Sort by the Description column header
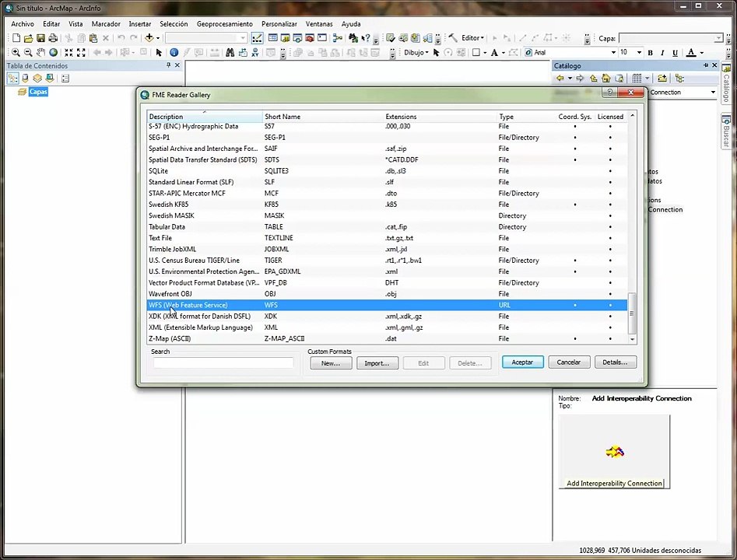Viewport: 737px width, 560px height. point(205,116)
